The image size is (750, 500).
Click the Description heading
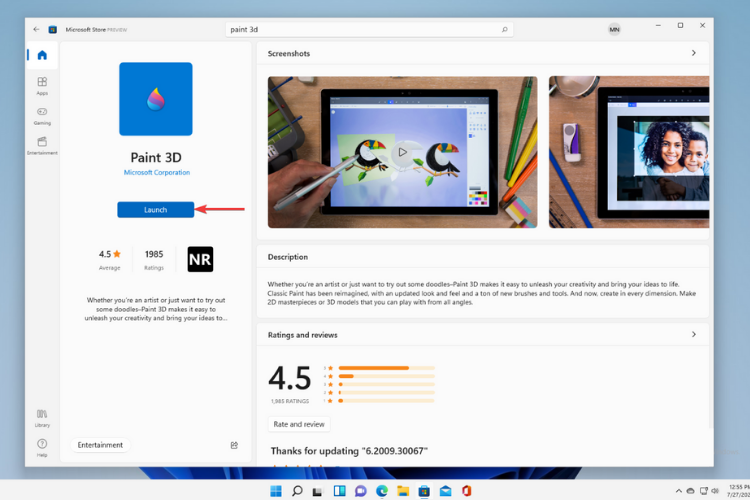(x=288, y=257)
